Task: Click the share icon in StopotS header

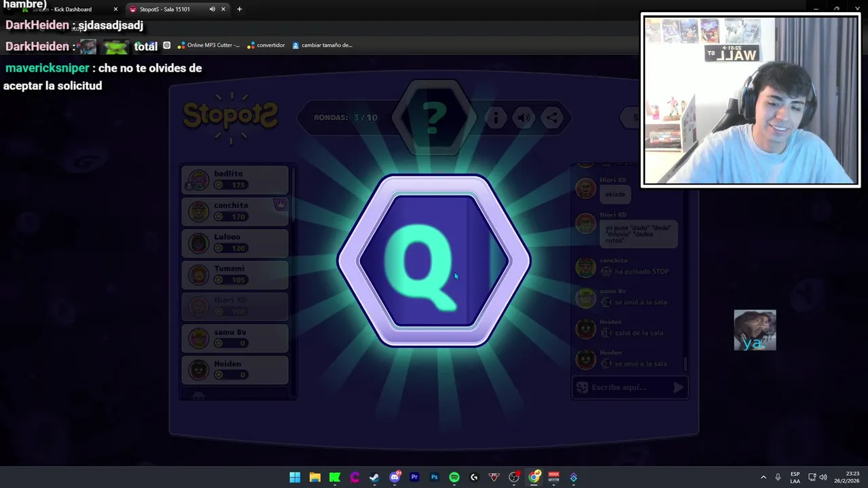Action: (552, 118)
